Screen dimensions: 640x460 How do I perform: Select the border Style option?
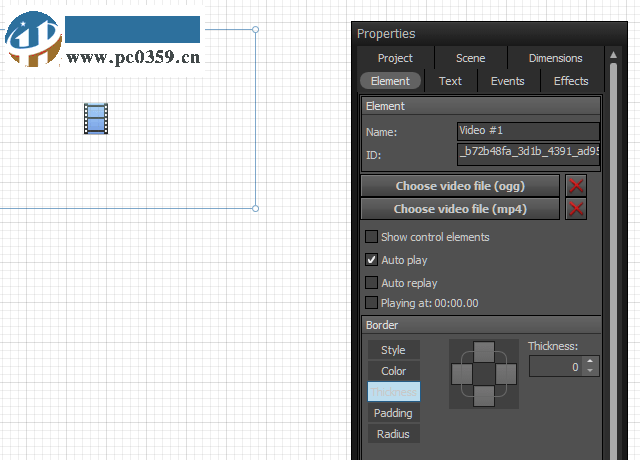coord(393,350)
